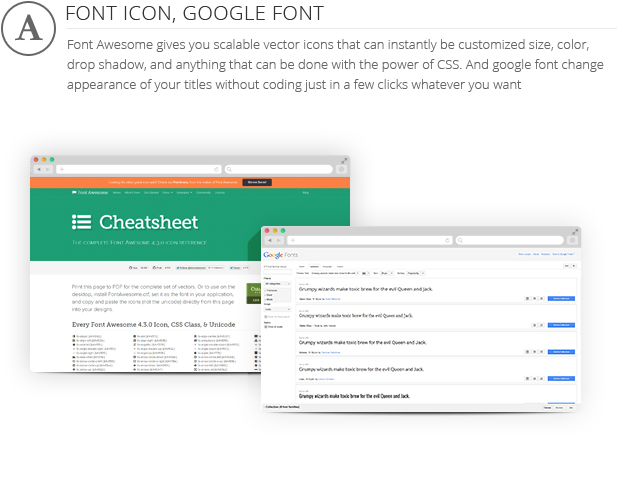Image resolution: width=617 pixels, height=500 pixels.
Task: Click first blue Add to Collection button
Action: 561,298
